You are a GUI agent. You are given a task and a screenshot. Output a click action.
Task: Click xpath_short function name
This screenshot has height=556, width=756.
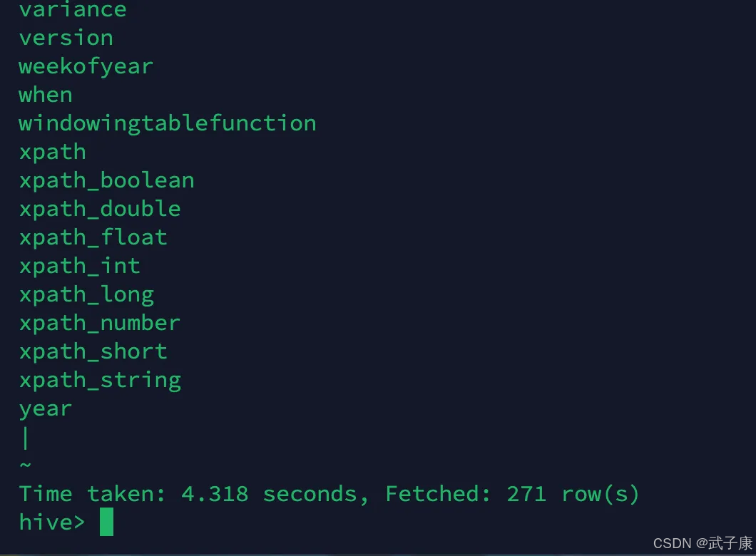[93, 351]
